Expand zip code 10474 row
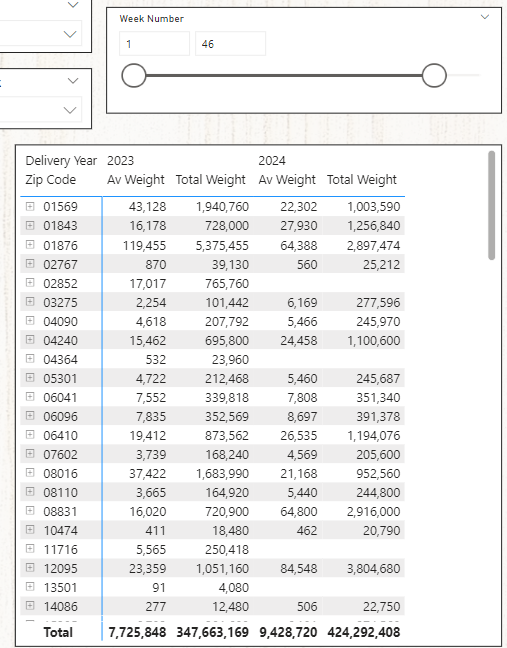The image size is (507, 648). (x=30, y=529)
